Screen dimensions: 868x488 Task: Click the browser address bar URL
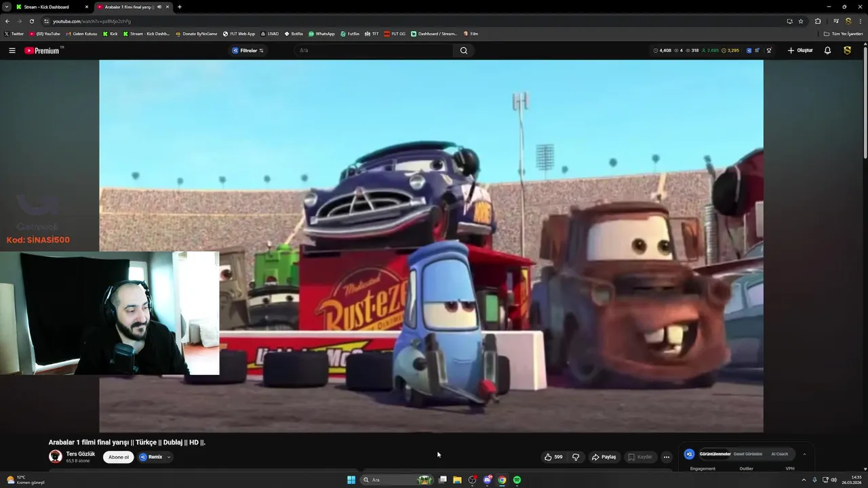[92, 21]
